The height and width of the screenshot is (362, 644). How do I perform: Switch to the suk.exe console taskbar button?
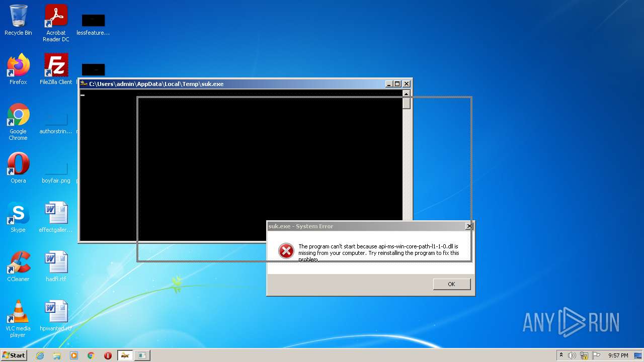125,355
